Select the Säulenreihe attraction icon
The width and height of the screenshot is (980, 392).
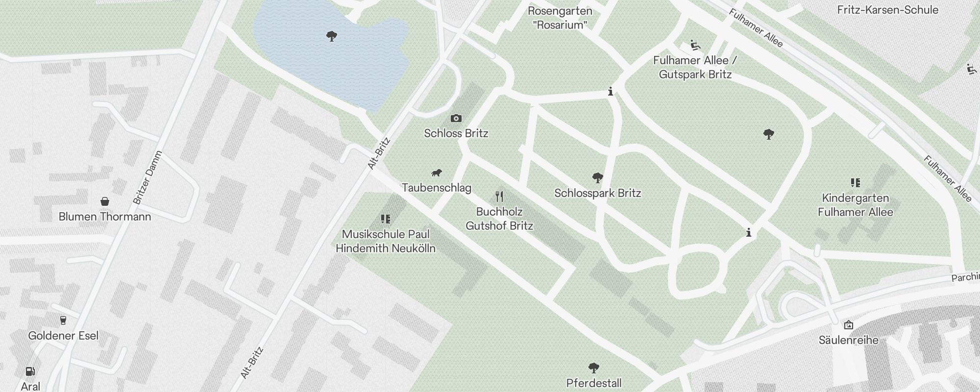pyautogui.click(x=849, y=325)
